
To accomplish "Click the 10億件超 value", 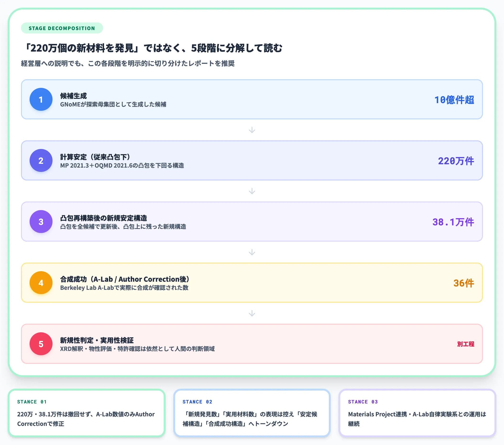I will pos(454,100).
